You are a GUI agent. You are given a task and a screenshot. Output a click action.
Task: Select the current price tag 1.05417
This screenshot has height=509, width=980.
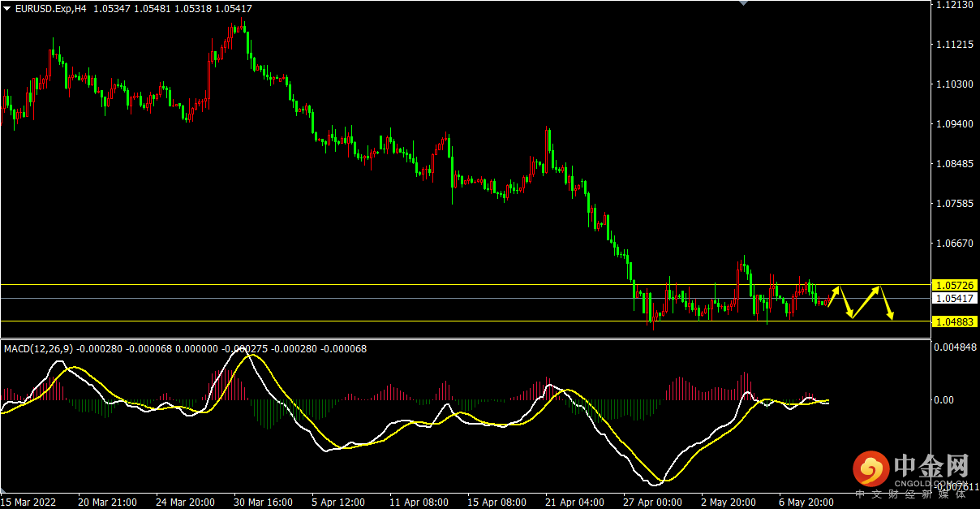coord(954,299)
